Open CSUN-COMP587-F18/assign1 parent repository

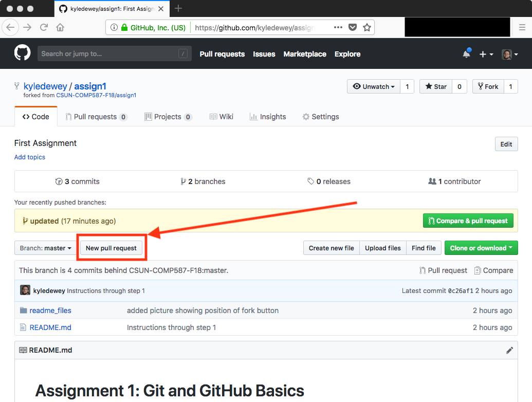96,95
